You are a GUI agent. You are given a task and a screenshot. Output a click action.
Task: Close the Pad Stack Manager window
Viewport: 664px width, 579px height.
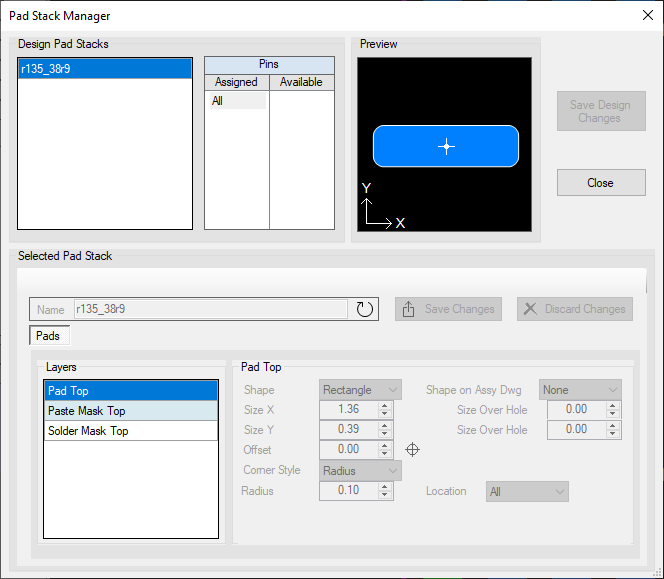645,15
